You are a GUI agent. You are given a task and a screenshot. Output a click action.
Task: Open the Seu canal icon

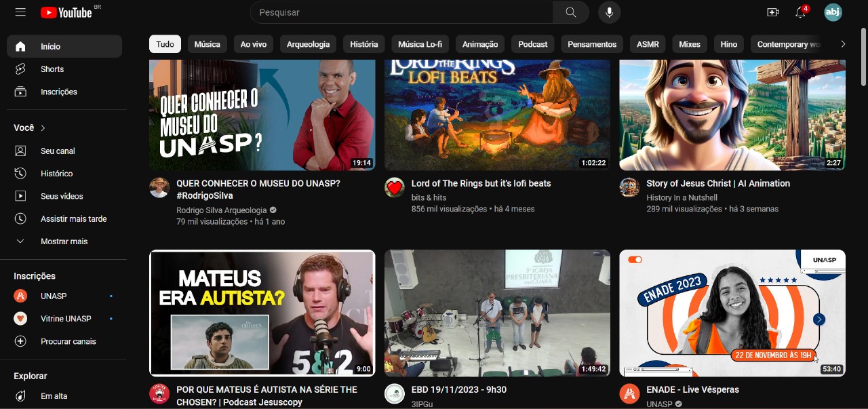tap(20, 151)
